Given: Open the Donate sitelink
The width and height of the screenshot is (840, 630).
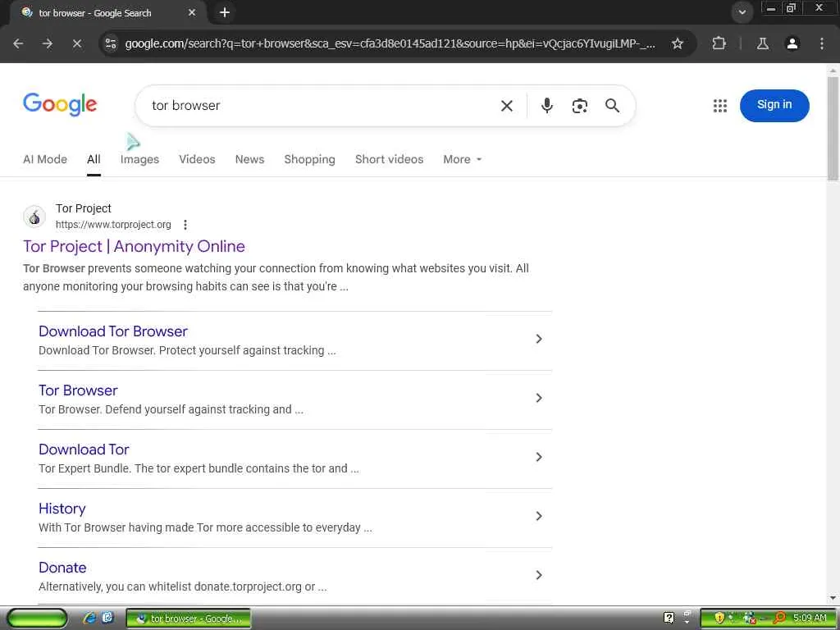Looking at the screenshot, I should [62, 568].
